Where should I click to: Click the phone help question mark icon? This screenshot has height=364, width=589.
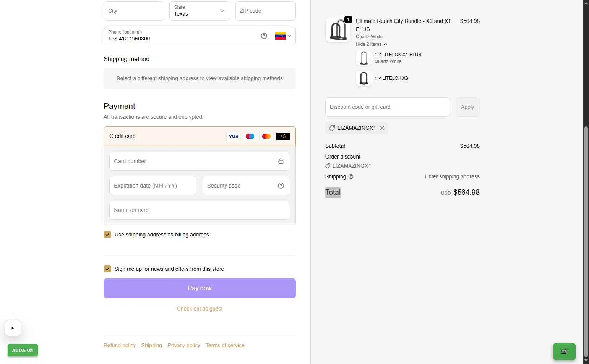point(264,36)
